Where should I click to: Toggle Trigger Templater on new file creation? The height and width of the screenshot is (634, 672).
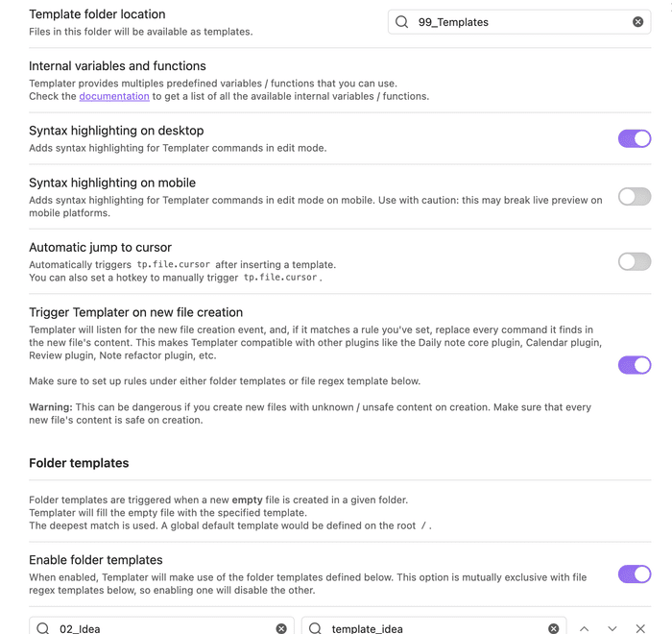[x=635, y=365]
